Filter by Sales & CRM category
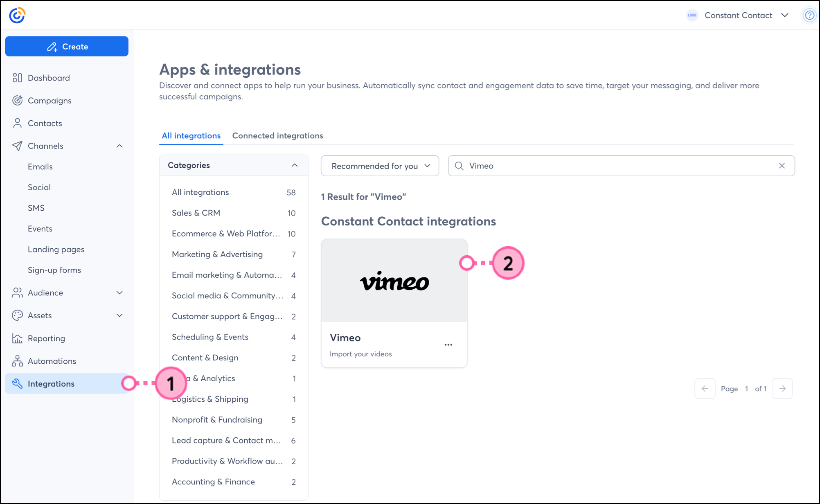This screenshot has width=820, height=504. (196, 213)
